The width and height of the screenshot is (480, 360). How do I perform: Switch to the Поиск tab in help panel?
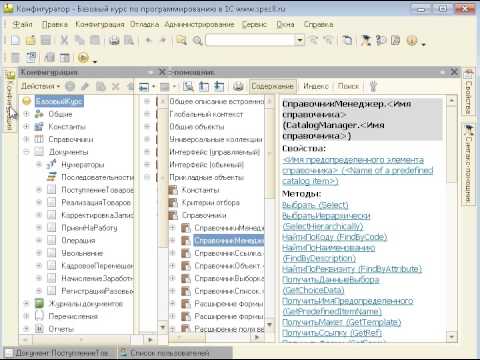[348, 86]
